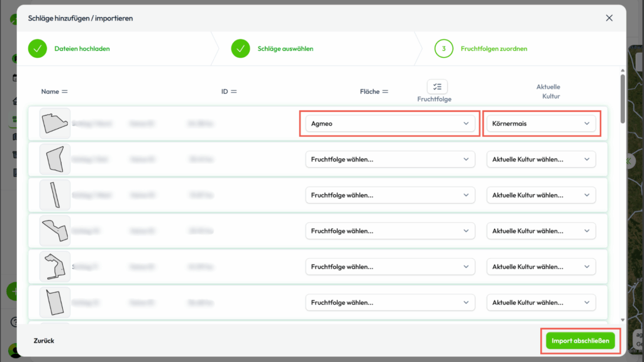Click the green checkmark of Dateien hochladen
Image resolution: width=644 pixels, height=362 pixels.
pos(37,48)
